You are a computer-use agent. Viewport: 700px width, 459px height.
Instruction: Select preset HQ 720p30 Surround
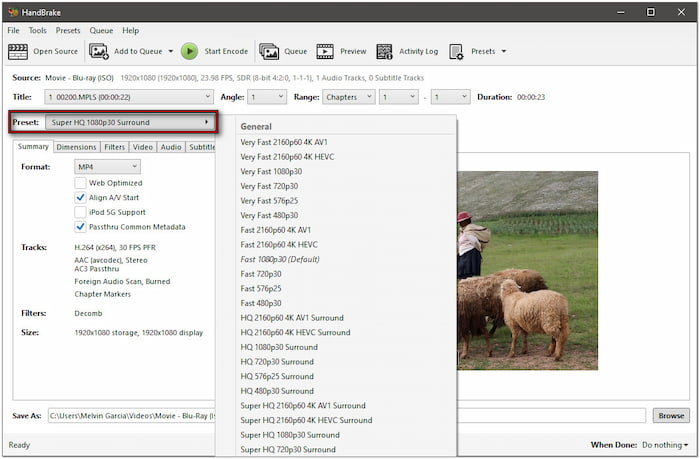click(277, 362)
